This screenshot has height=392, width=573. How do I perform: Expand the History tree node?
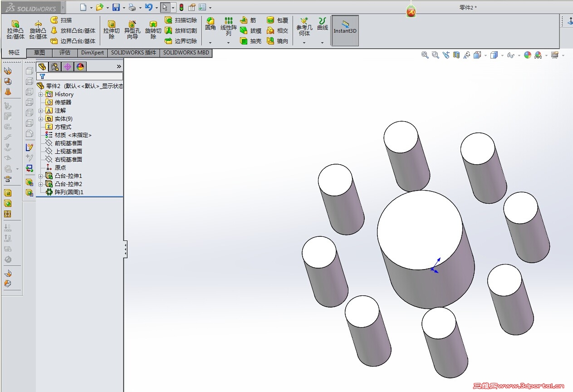(41, 94)
